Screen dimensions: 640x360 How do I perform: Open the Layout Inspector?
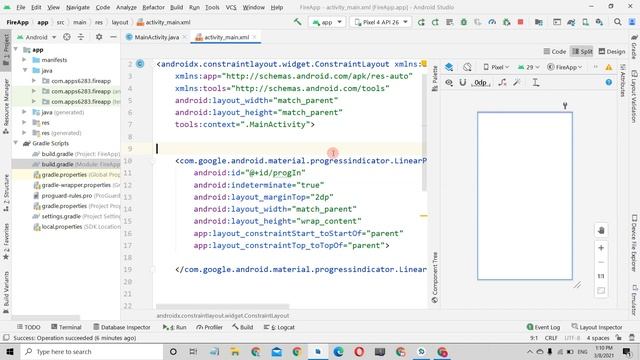(x=597, y=327)
